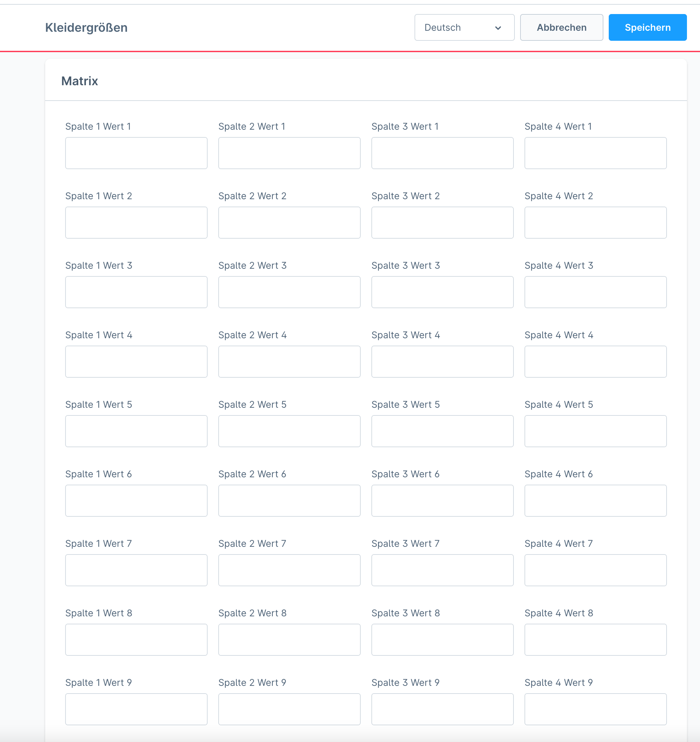This screenshot has height=742, width=700.
Task: Focus the Spalte 1 Wert 4 field
Action: pyautogui.click(x=136, y=361)
